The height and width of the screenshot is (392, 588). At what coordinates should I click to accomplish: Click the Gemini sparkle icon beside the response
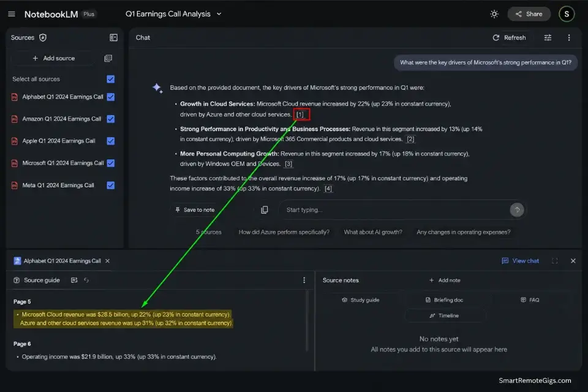click(x=157, y=88)
